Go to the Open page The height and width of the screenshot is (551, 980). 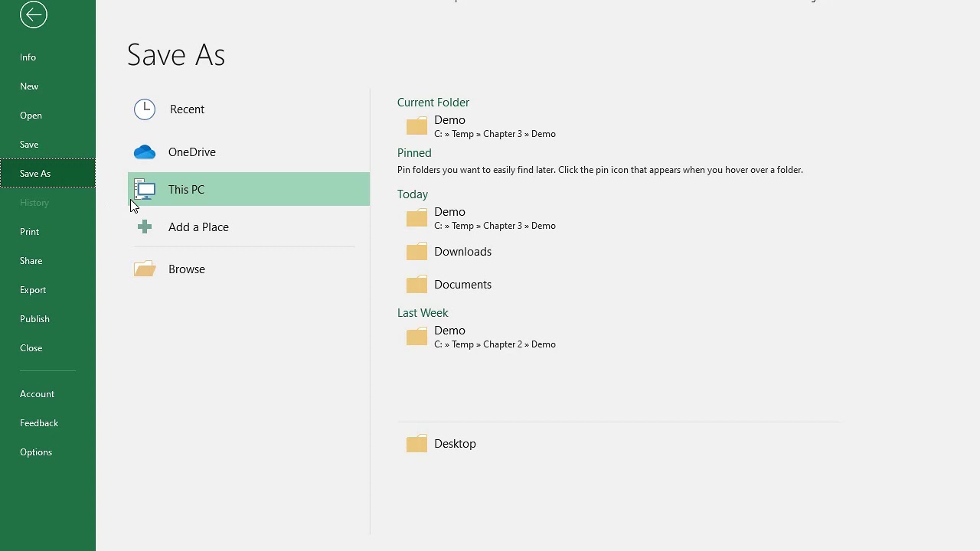pyautogui.click(x=47, y=116)
